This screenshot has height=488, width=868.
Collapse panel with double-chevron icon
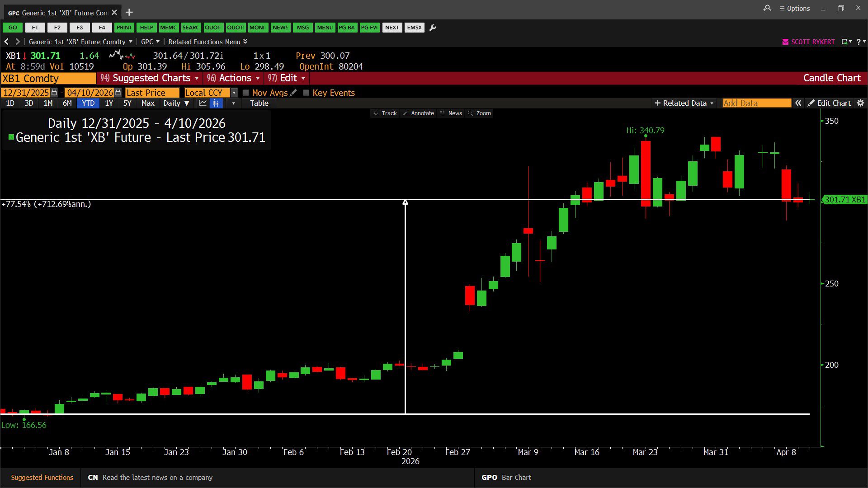[x=798, y=103]
